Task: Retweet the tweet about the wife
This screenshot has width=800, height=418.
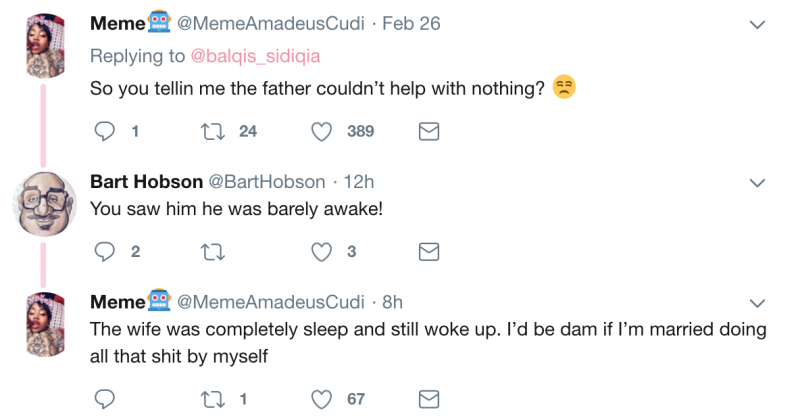Action: (213, 399)
